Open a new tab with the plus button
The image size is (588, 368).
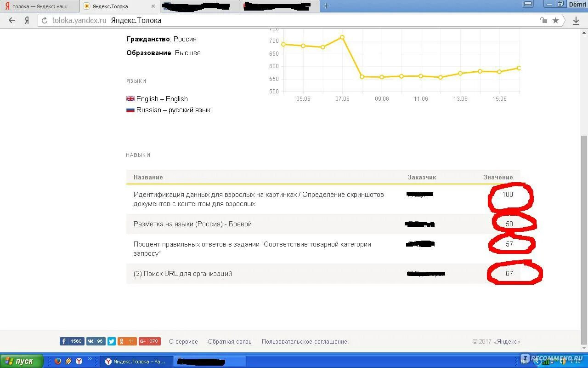pos(326,6)
